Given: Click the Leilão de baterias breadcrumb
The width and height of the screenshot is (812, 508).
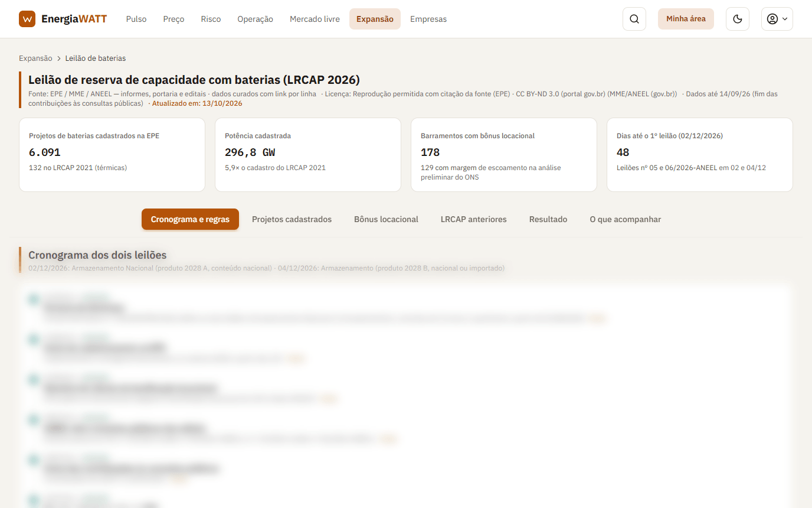Looking at the screenshot, I should tap(96, 58).
